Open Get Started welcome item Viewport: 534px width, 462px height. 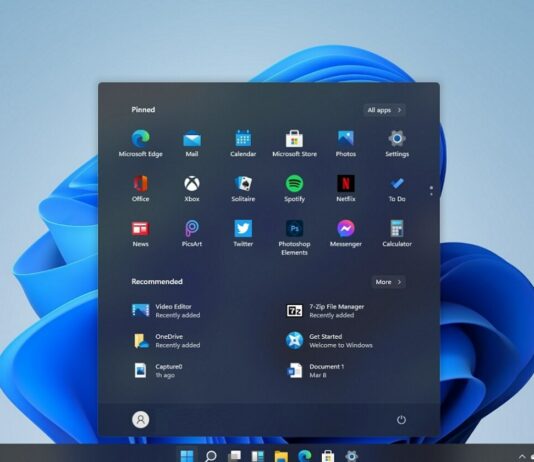point(329,341)
